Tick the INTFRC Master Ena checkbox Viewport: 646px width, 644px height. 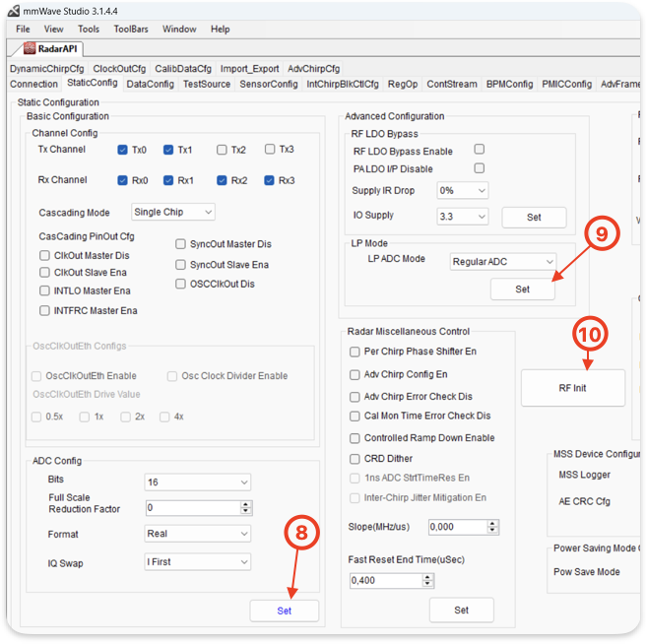(x=44, y=310)
